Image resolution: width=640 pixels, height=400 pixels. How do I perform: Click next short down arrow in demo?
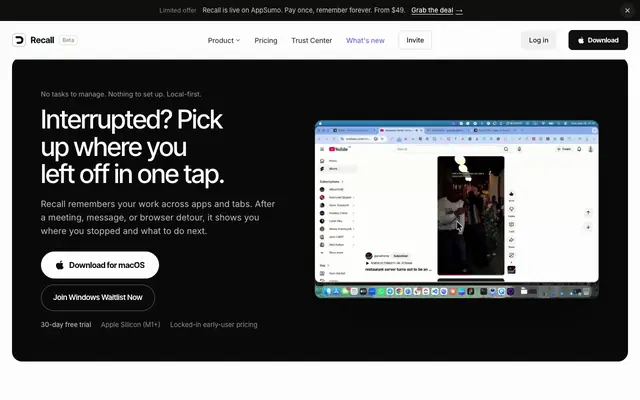[x=588, y=227]
